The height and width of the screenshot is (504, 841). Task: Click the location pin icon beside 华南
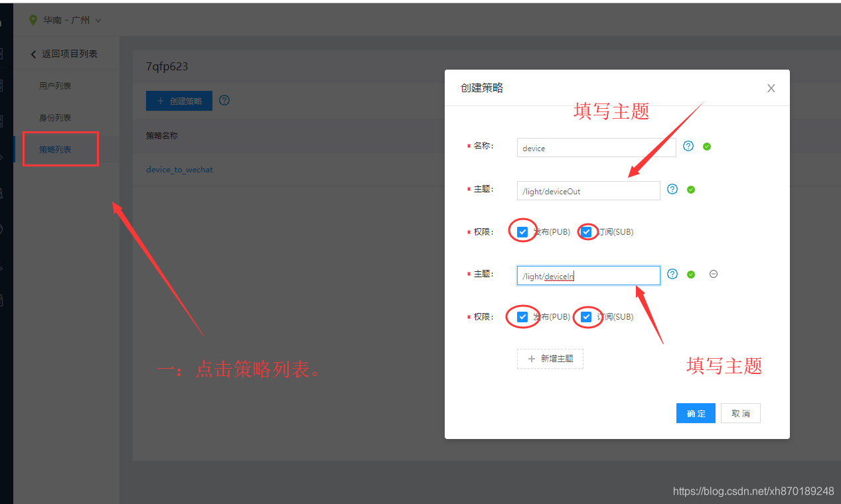click(33, 20)
